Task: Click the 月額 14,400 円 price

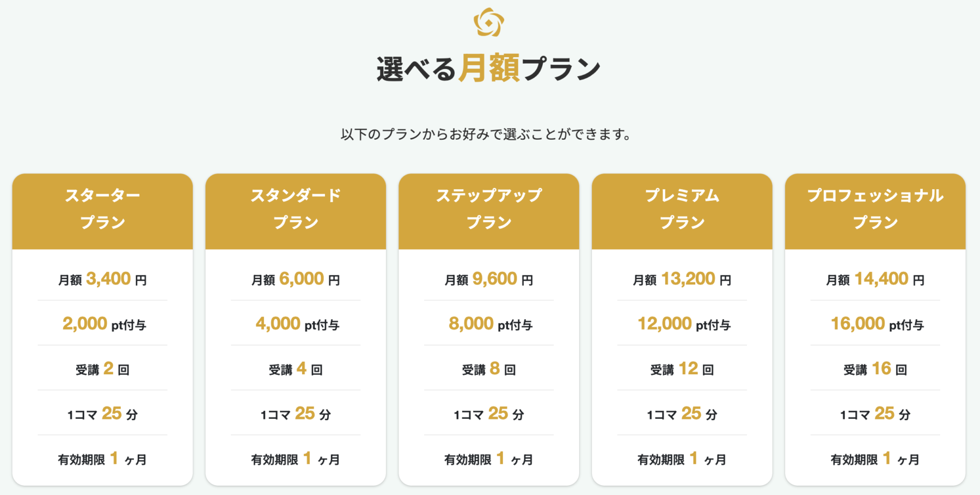Action: (875, 279)
